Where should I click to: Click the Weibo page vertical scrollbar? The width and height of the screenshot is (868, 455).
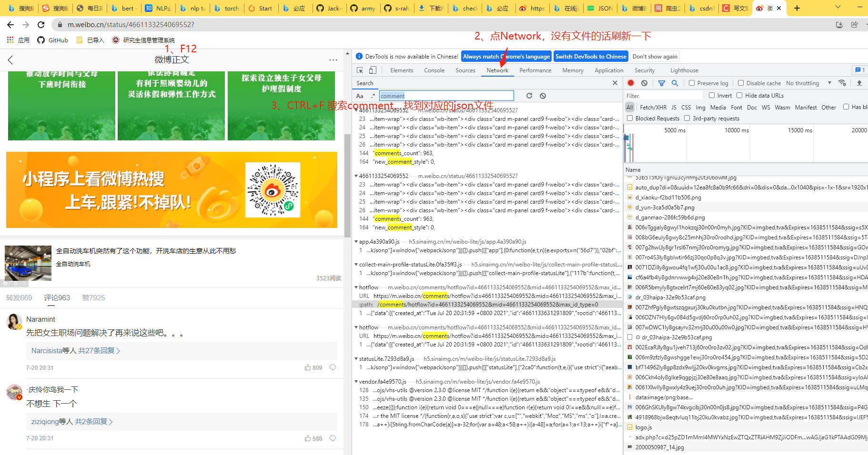(x=348, y=186)
